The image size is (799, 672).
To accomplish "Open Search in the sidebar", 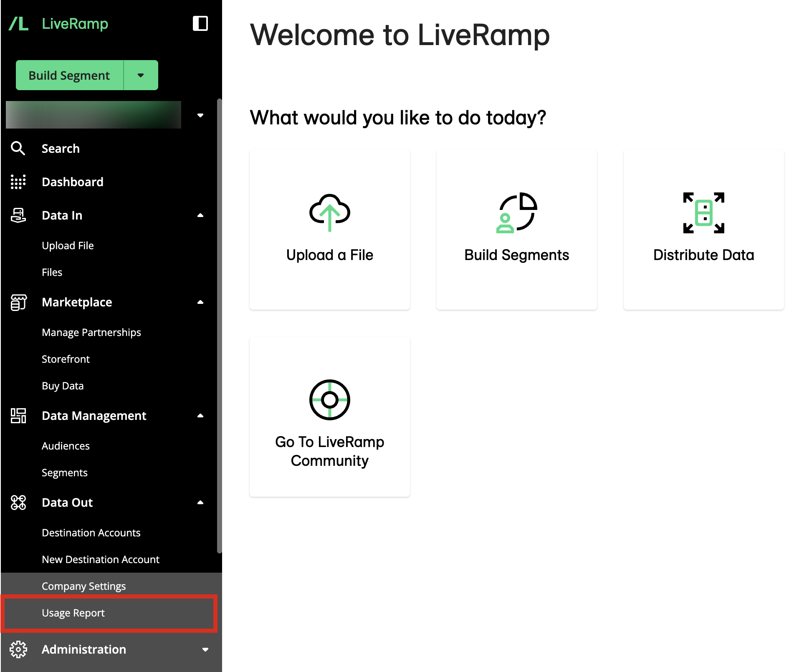I will 61,148.
